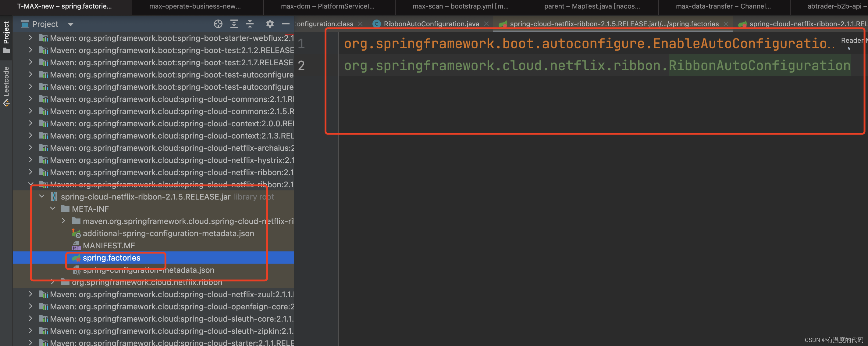
Task: Hide the Project panel with minus icon
Action: tap(286, 24)
